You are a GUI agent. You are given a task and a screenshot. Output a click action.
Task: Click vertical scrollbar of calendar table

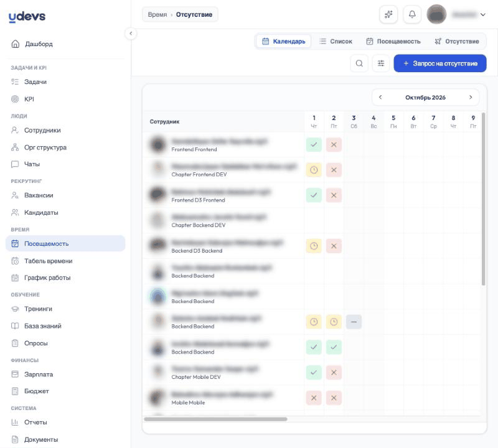pyautogui.click(x=484, y=199)
